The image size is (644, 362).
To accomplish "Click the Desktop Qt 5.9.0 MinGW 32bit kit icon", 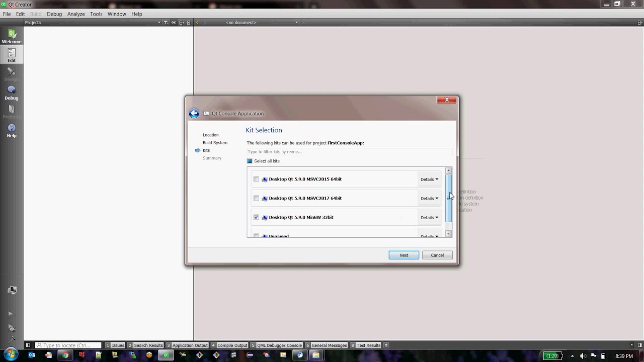I will [x=265, y=218].
